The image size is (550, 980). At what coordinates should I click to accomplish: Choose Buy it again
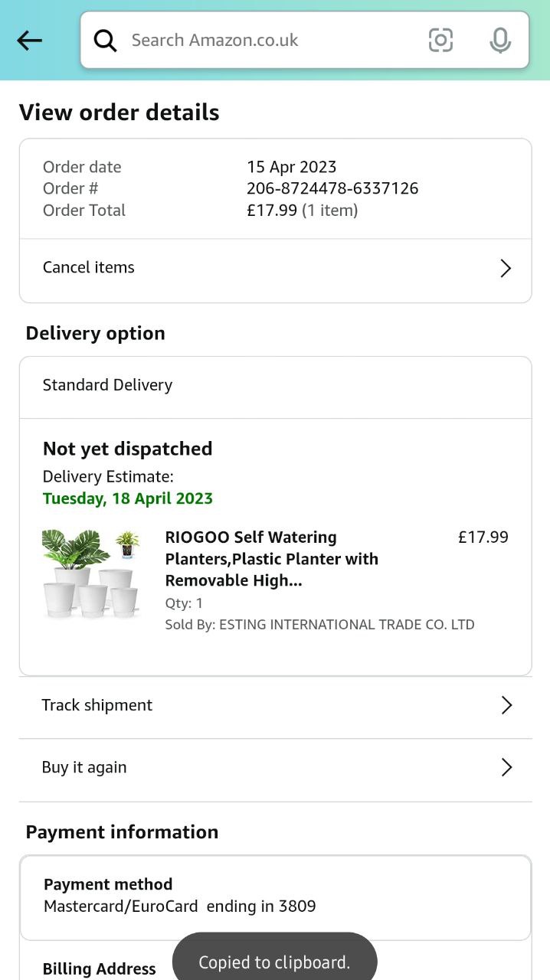(84, 767)
